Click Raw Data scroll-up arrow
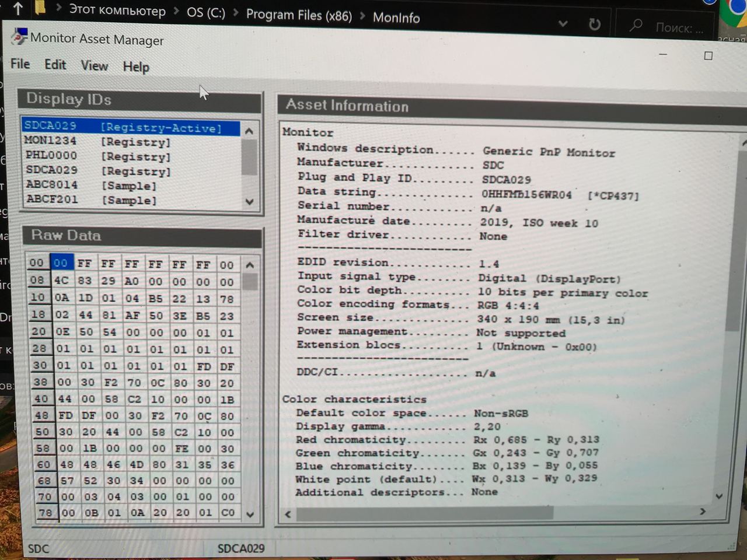Viewport: 747px width, 560px height. 250,265
